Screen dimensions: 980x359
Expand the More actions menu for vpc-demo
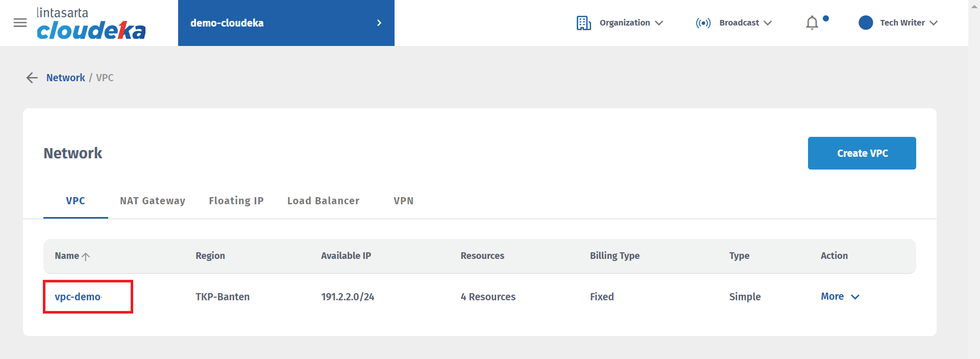pos(840,297)
